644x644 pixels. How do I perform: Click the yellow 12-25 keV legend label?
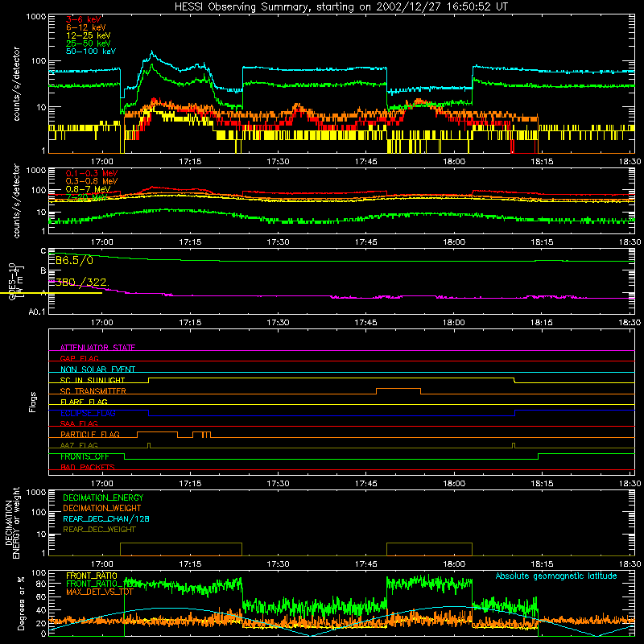tap(88, 35)
